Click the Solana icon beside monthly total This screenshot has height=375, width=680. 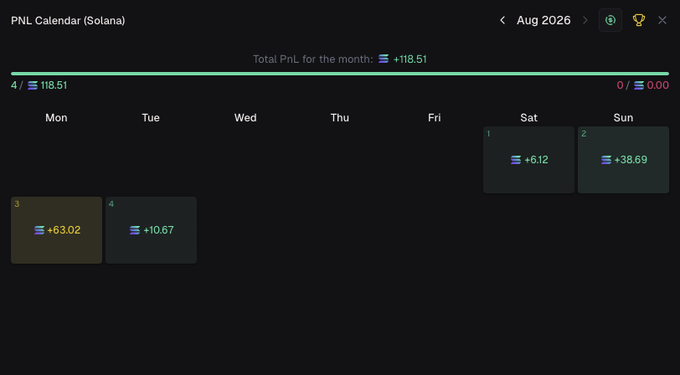coord(383,59)
